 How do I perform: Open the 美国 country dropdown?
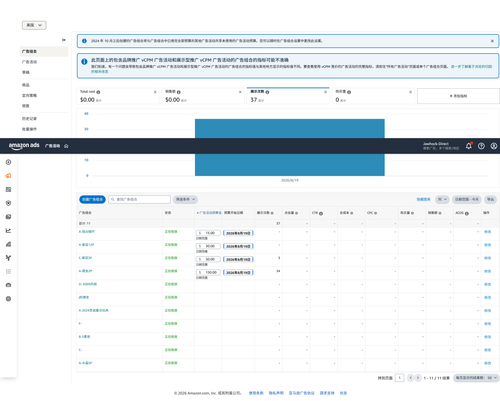tap(34, 25)
